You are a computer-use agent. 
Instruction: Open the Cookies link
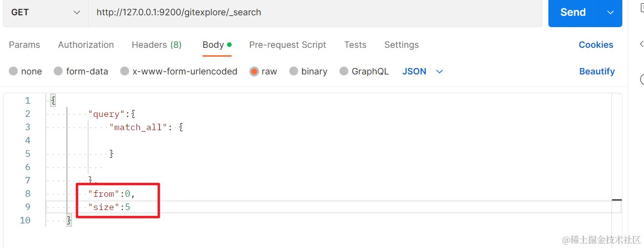point(596,45)
